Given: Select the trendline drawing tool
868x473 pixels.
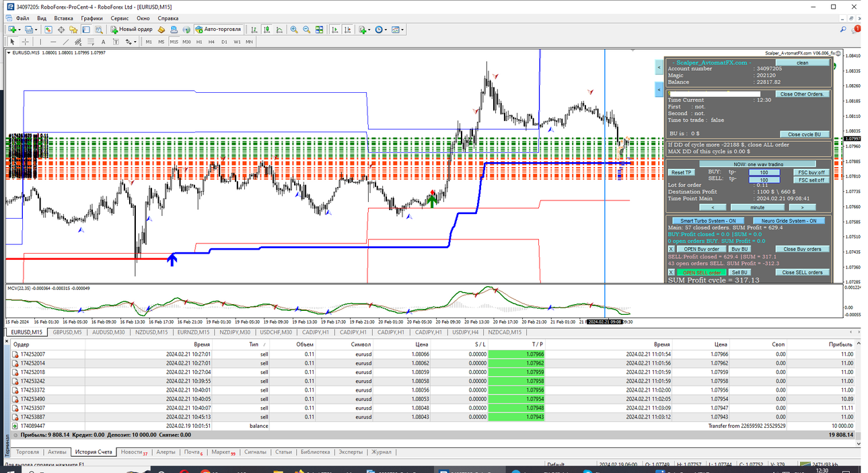Looking at the screenshot, I should tap(66, 42).
